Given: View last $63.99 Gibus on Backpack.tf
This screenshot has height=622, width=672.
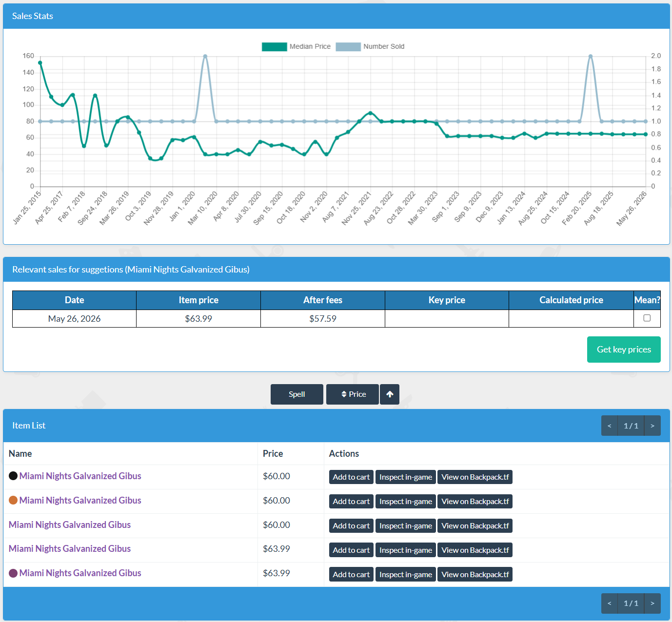Looking at the screenshot, I should 475,575.
